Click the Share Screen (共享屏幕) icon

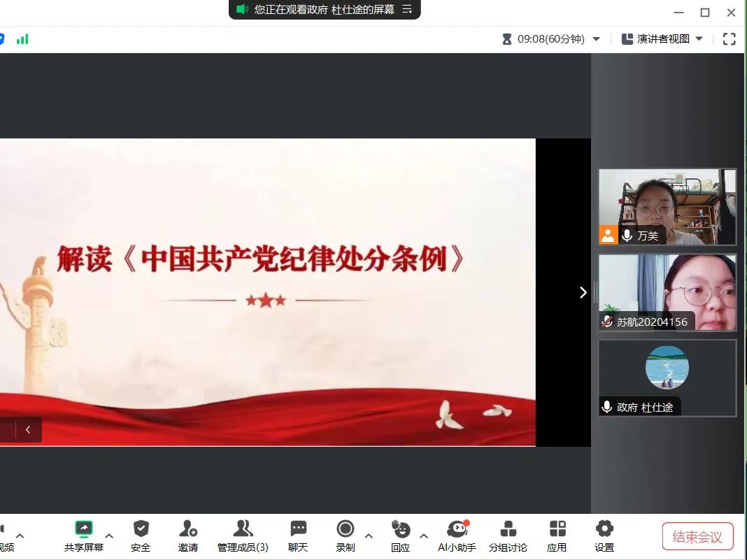pyautogui.click(x=84, y=529)
